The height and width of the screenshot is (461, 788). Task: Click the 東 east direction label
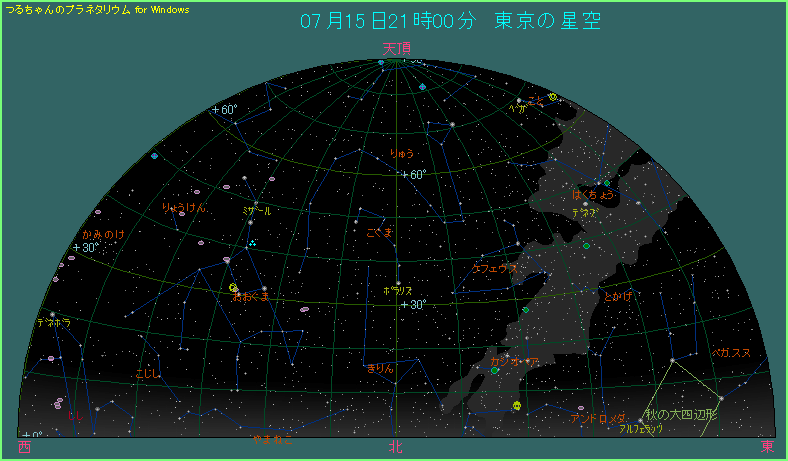coord(766,447)
